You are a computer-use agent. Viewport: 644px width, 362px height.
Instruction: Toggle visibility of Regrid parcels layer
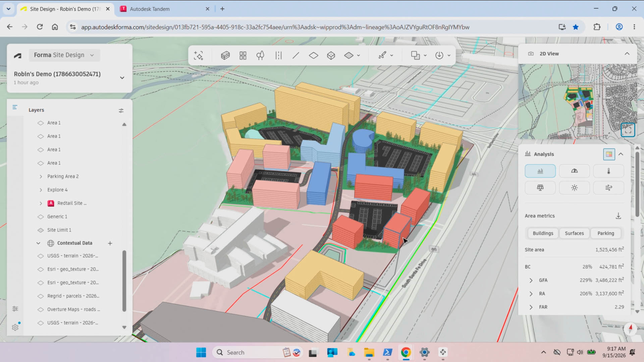(x=41, y=296)
